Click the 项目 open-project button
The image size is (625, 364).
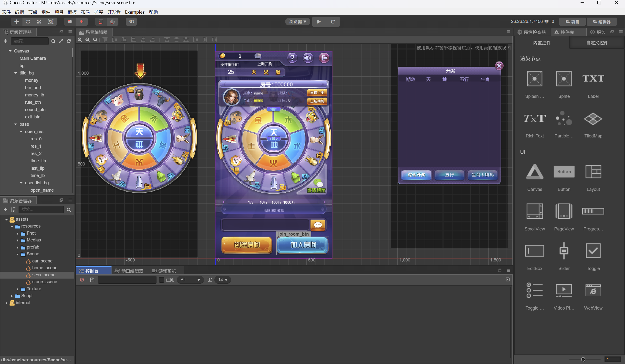point(572,21)
